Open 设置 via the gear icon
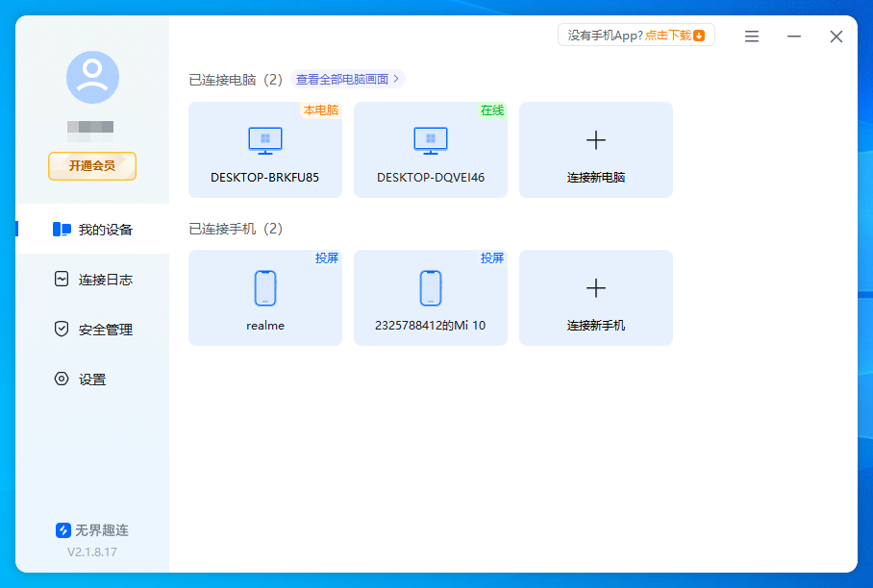The height and width of the screenshot is (588, 873). 60,379
